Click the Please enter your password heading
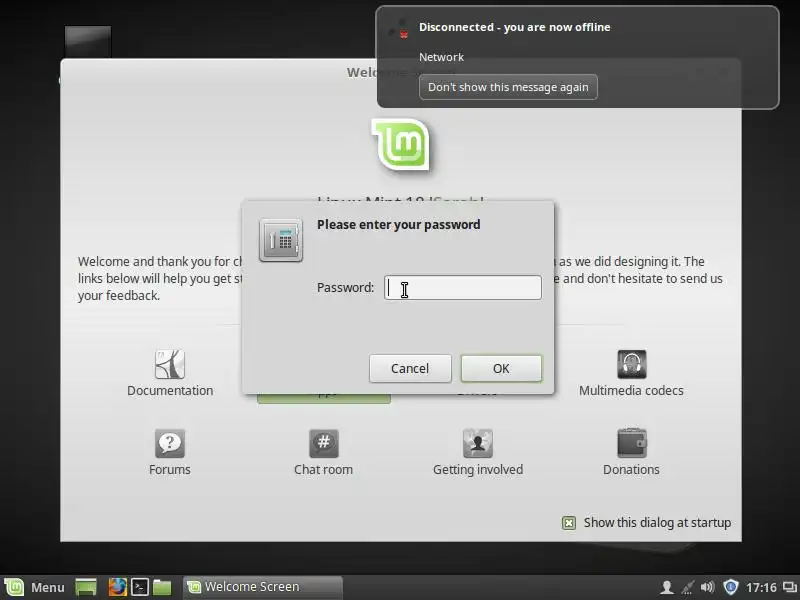The image size is (800, 600). 398,224
